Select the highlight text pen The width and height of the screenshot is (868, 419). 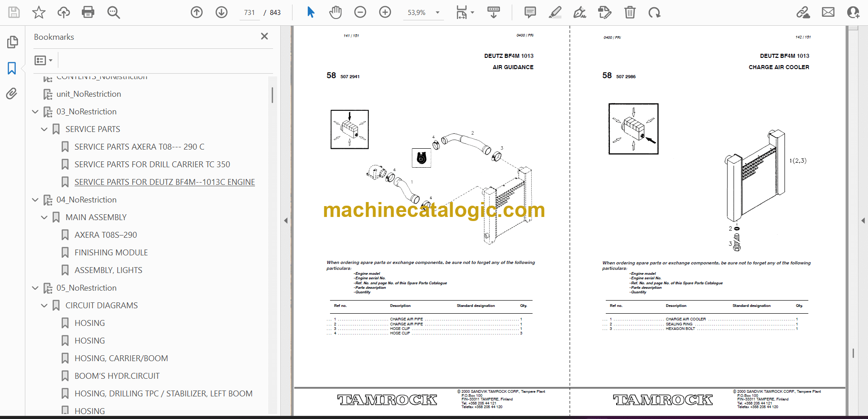coord(555,12)
